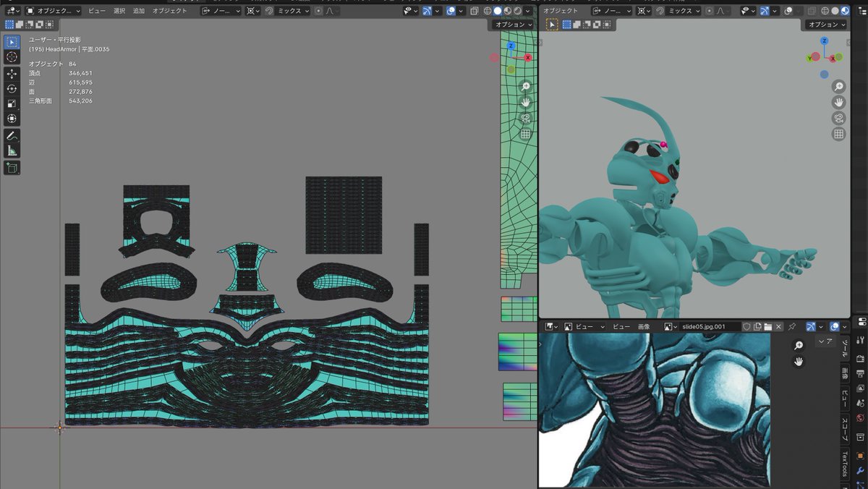The height and width of the screenshot is (489, 868).
Task: Enable solid shading in left viewport
Action: pos(497,11)
